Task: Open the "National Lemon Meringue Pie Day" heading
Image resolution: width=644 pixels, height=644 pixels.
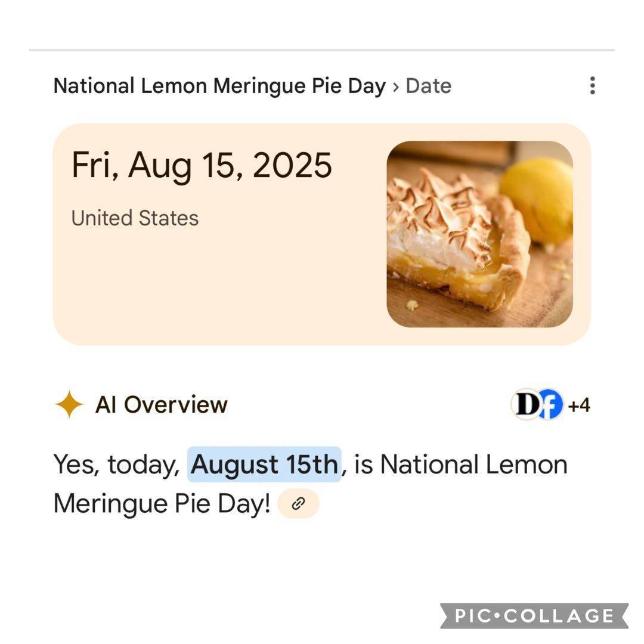Action: (218, 85)
